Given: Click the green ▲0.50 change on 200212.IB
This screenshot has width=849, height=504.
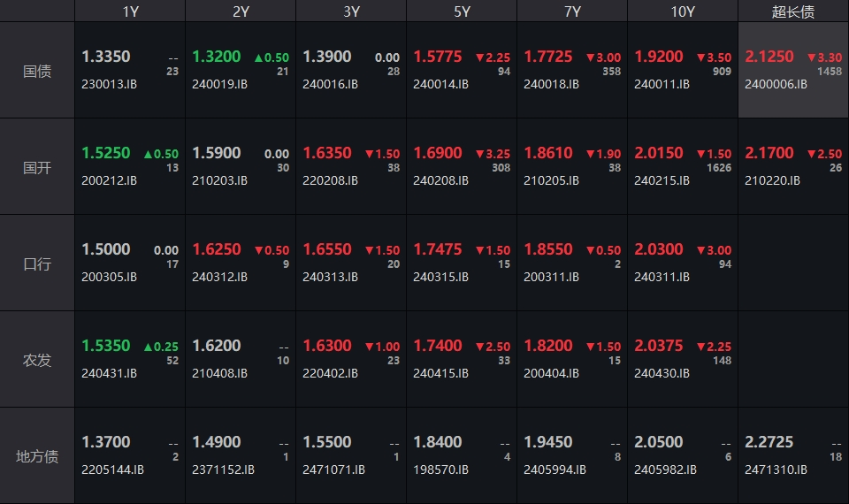Looking at the screenshot, I should point(161,154).
